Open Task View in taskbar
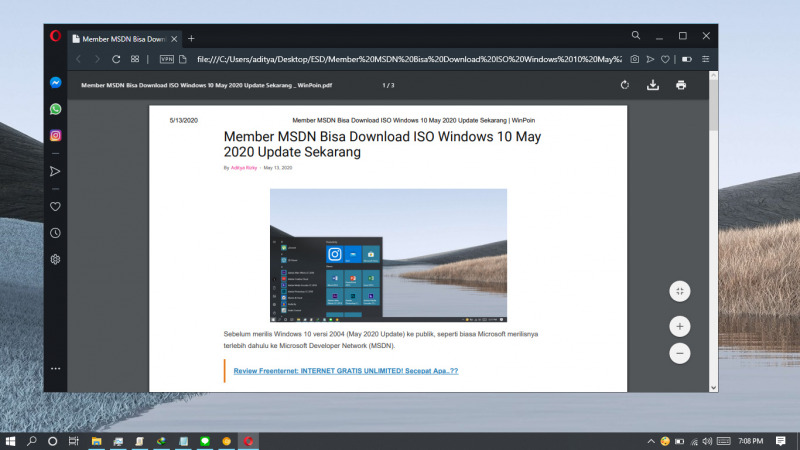The image size is (800, 450). click(74, 441)
